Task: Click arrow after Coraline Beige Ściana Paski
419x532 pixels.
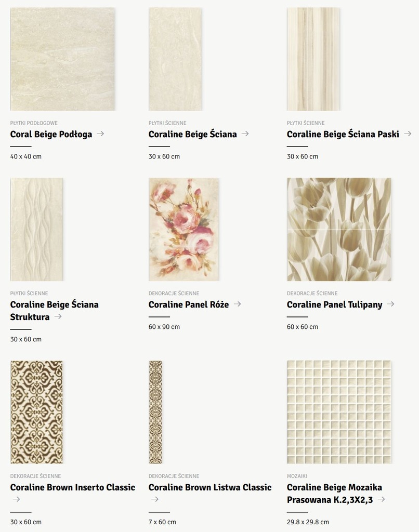Action: (408, 134)
